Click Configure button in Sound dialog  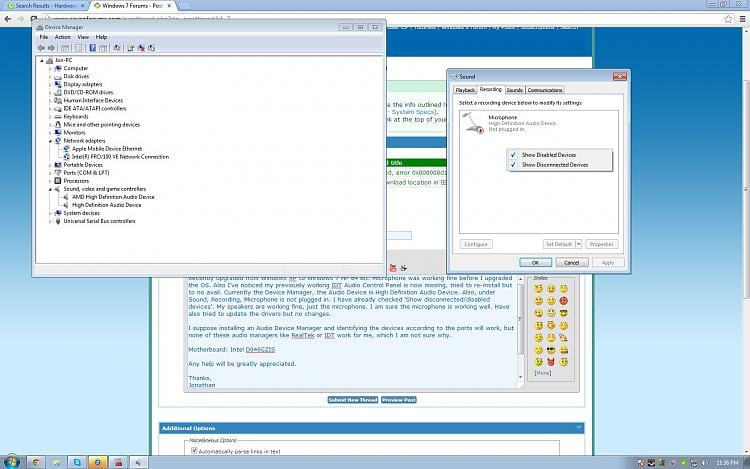pyautogui.click(x=475, y=244)
